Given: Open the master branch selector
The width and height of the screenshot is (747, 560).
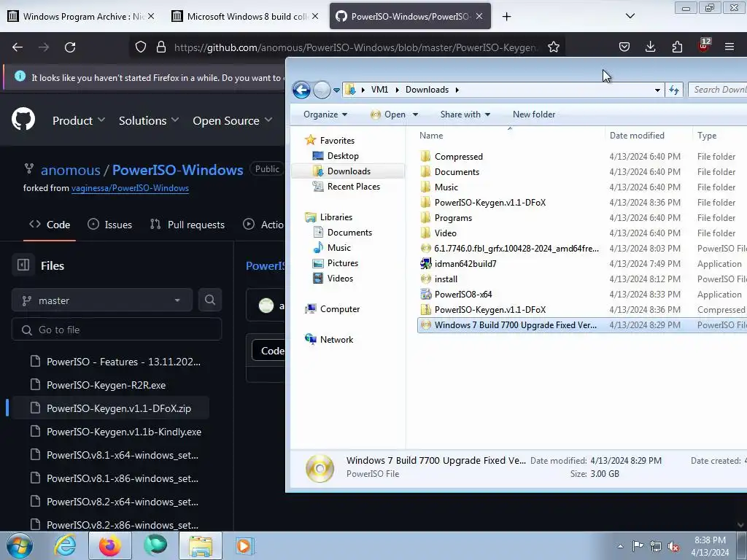Looking at the screenshot, I should pos(102,300).
